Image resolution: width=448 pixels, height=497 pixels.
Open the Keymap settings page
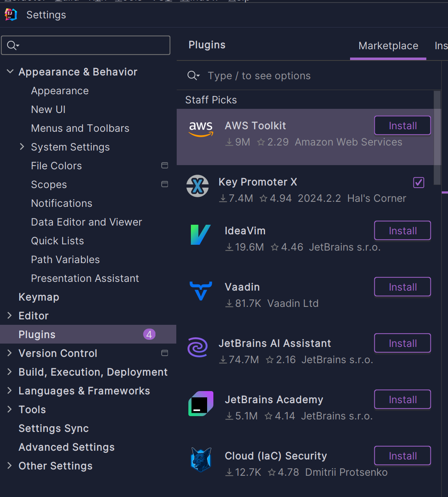[39, 297]
